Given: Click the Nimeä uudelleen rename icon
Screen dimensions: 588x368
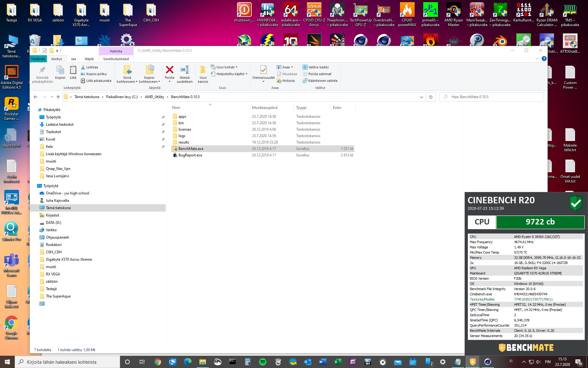Looking at the screenshot, I should [185, 70].
